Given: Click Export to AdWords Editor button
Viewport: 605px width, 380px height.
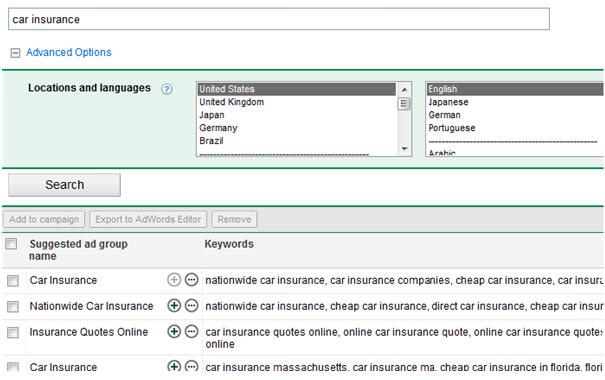Looking at the screenshot, I should click(x=148, y=219).
